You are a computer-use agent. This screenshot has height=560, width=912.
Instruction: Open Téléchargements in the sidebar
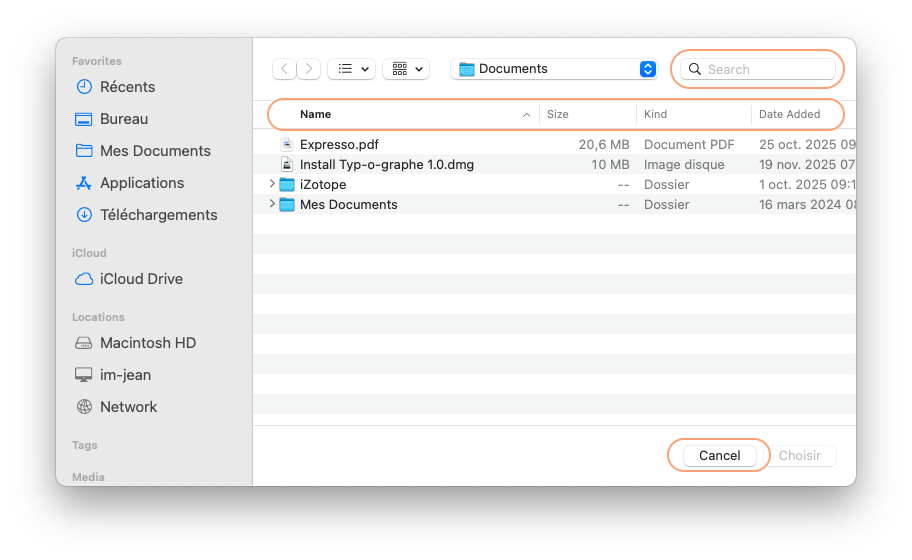pos(158,215)
